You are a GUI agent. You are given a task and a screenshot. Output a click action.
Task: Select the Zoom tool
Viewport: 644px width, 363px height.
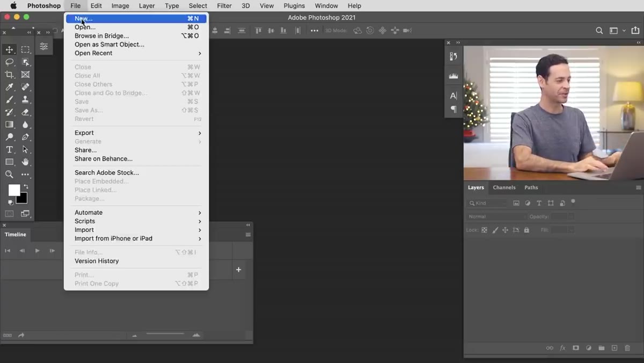(10, 175)
